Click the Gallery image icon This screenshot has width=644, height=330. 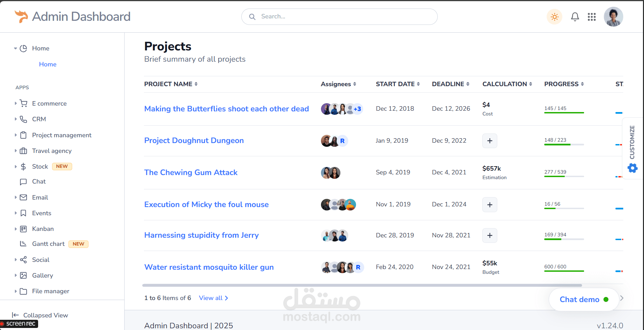click(23, 276)
